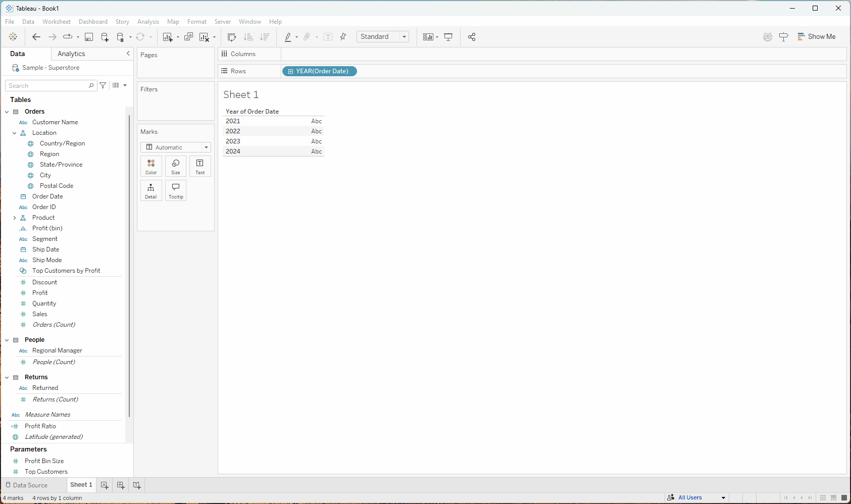Image resolution: width=851 pixels, height=504 pixels.
Task: Click the Save workbook icon
Action: tap(89, 37)
